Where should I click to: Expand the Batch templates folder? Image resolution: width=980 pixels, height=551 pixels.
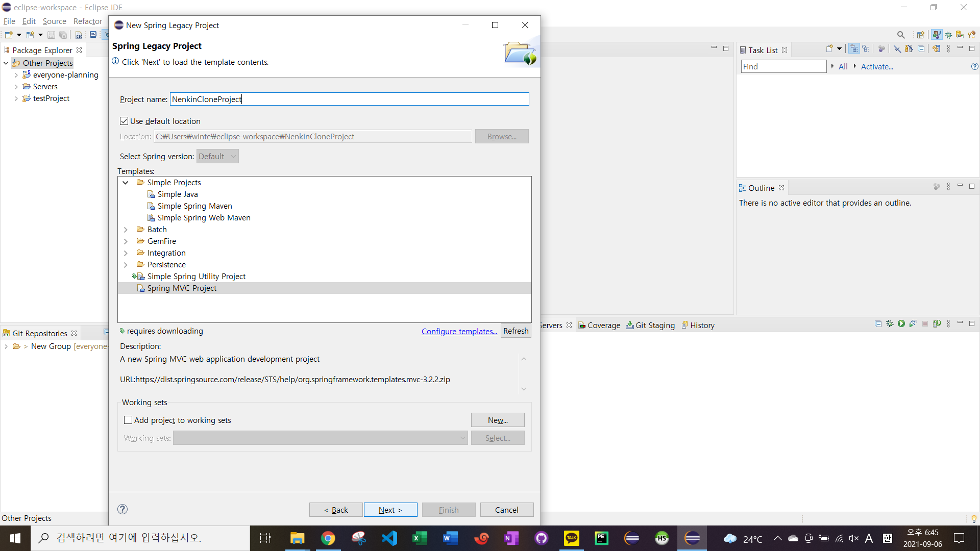click(x=126, y=230)
